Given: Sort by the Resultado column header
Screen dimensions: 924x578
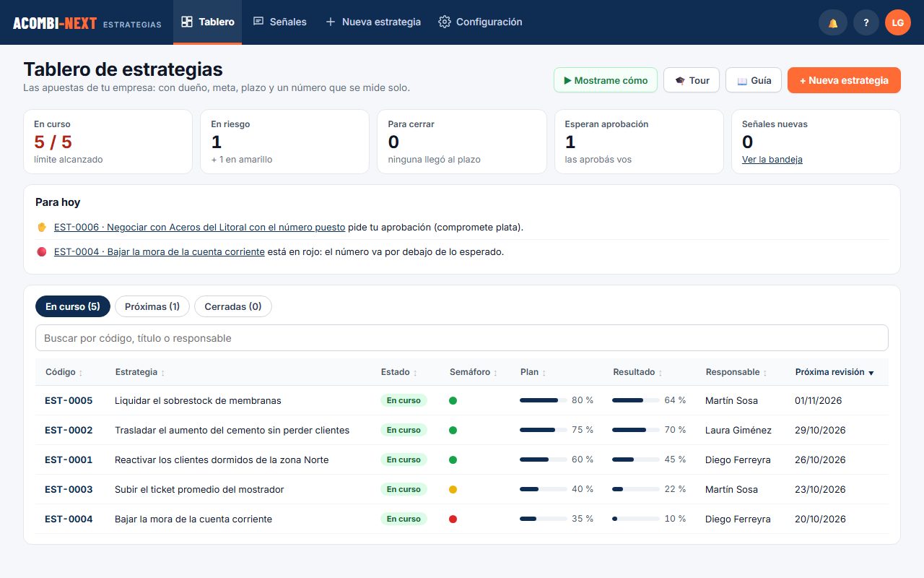Looking at the screenshot, I should (x=638, y=372).
